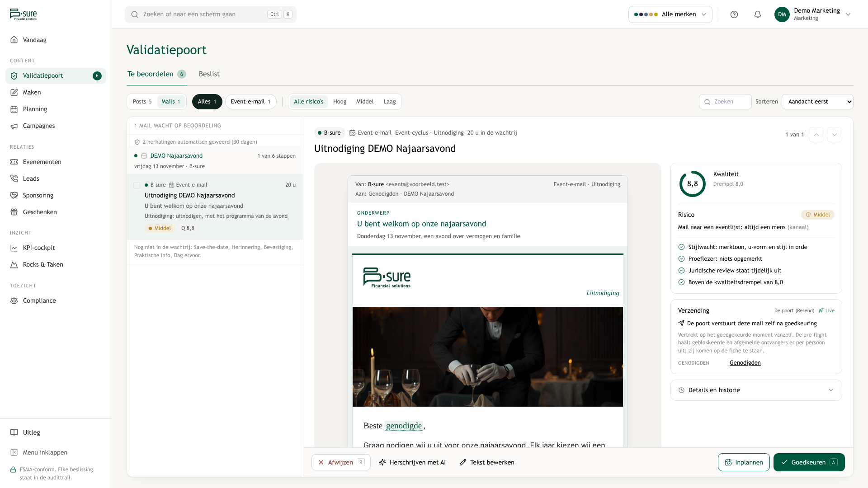Screen dimensions: 868x488
Task: Open the Planning calendar icon
Action: [x=14, y=109]
